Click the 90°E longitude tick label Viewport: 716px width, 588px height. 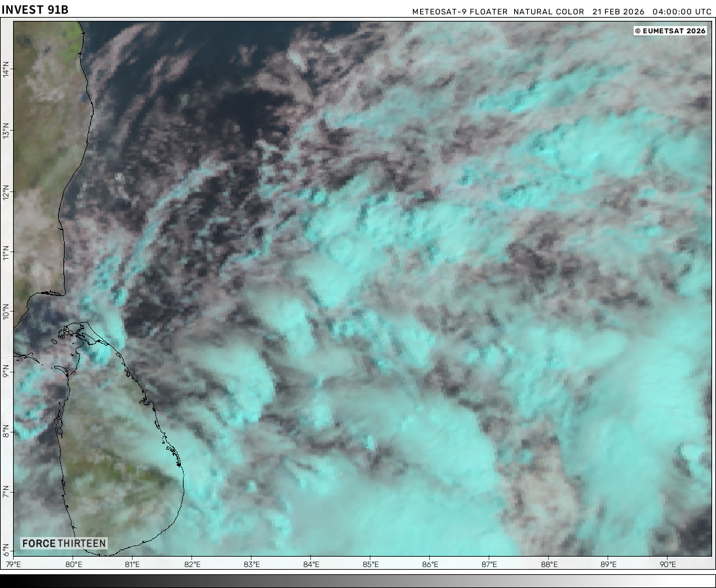(x=668, y=564)
